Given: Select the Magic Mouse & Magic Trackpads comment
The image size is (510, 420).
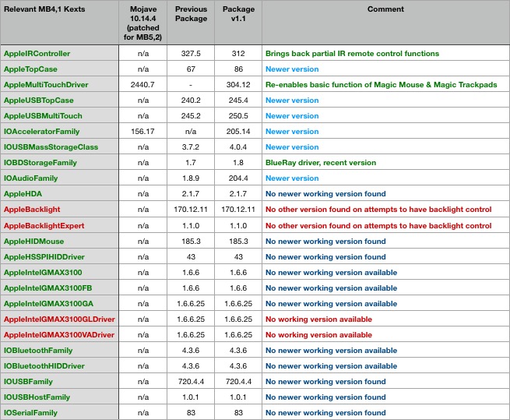Looking at the screenshot, I should (382, 85).
